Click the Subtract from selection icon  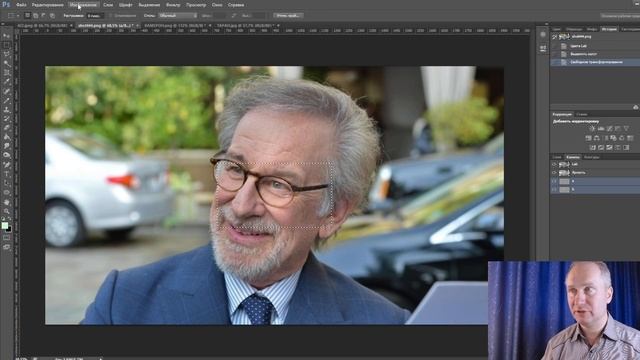click(x=44, y=16)
